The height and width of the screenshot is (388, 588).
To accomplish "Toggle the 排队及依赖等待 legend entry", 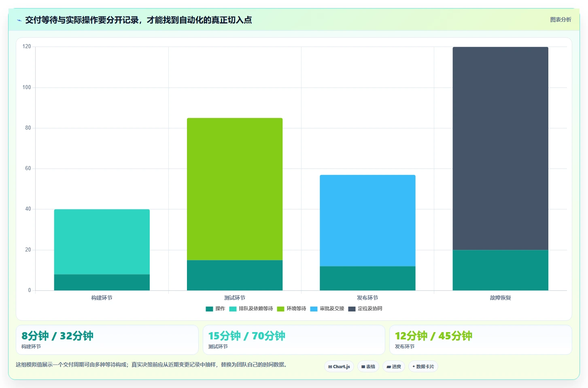I will [251, 309].
